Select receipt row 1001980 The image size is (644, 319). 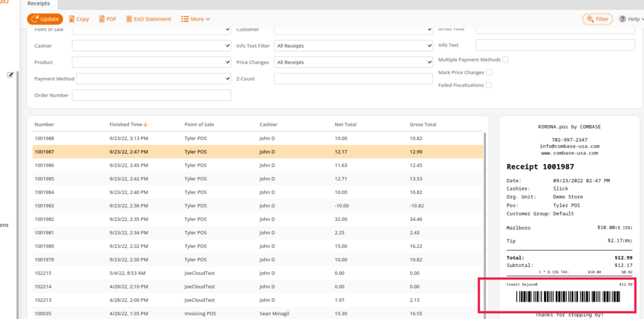[257, 246]
